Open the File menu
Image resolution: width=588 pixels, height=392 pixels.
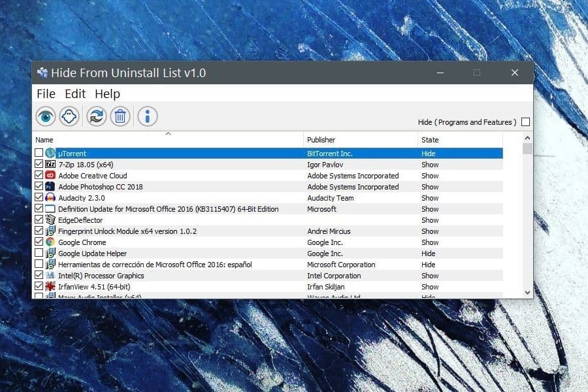click(x=46, y=93)
